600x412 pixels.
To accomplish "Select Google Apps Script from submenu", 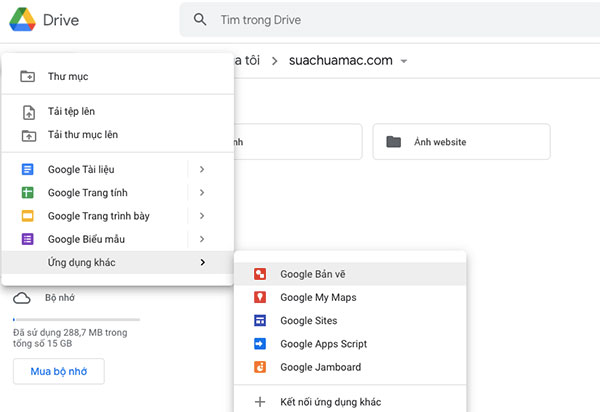I will click(x=350, y=344).
